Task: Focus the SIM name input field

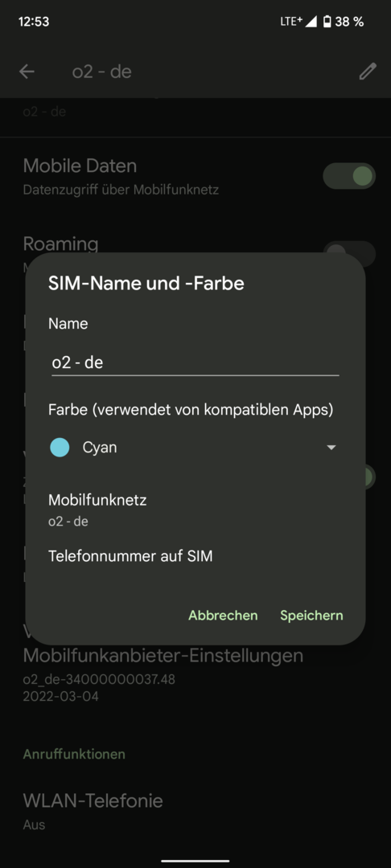Action: tap(195, 362)
